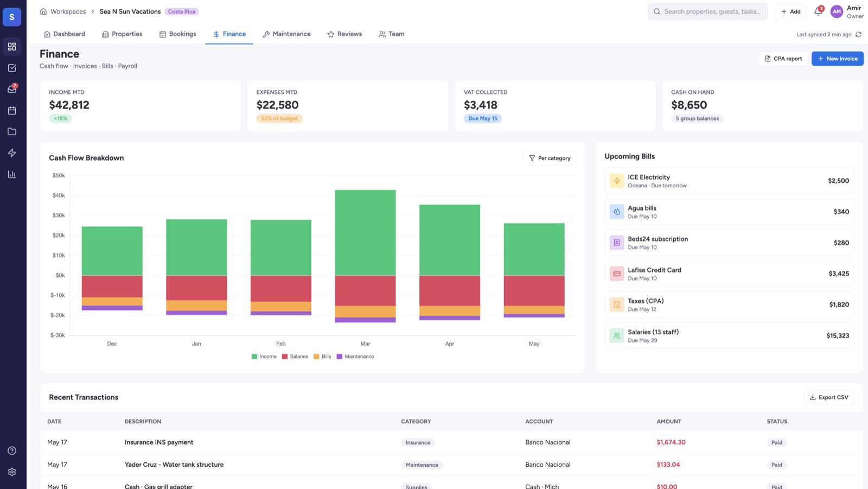The width and height of the screenshot is (868, 489).
Task: Toggle the Salaries legend swatch
Action: click(x=285, y=357)
